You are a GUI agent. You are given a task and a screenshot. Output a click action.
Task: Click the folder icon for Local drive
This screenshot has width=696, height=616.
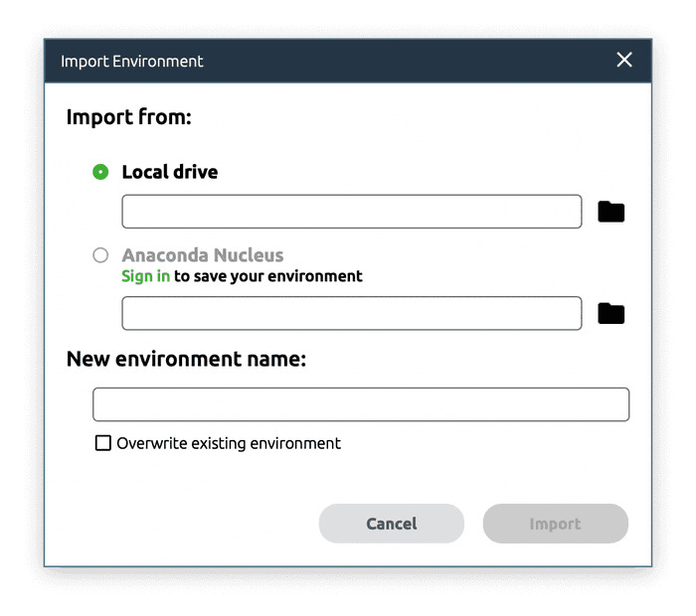point(610,212)
